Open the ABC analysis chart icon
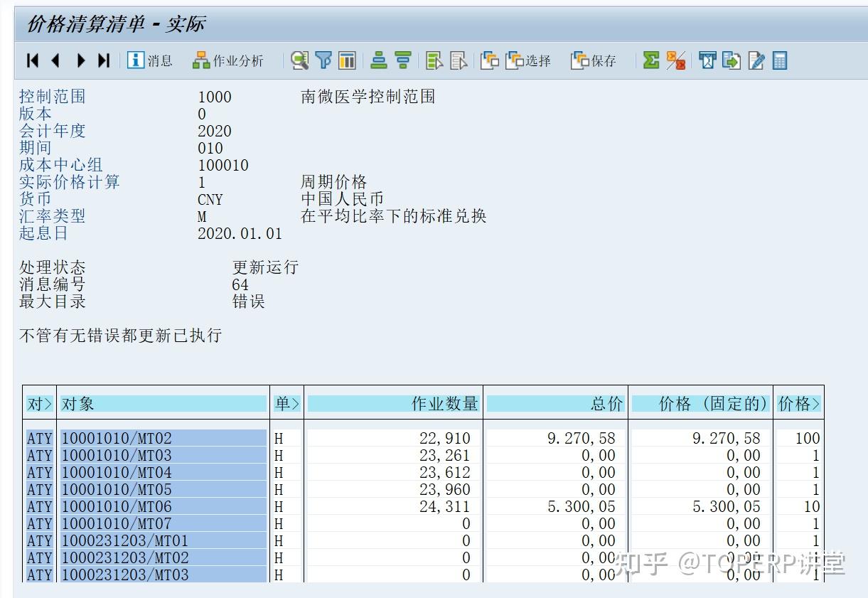Viewport: 868px width, 598px height. click(346, 60)
